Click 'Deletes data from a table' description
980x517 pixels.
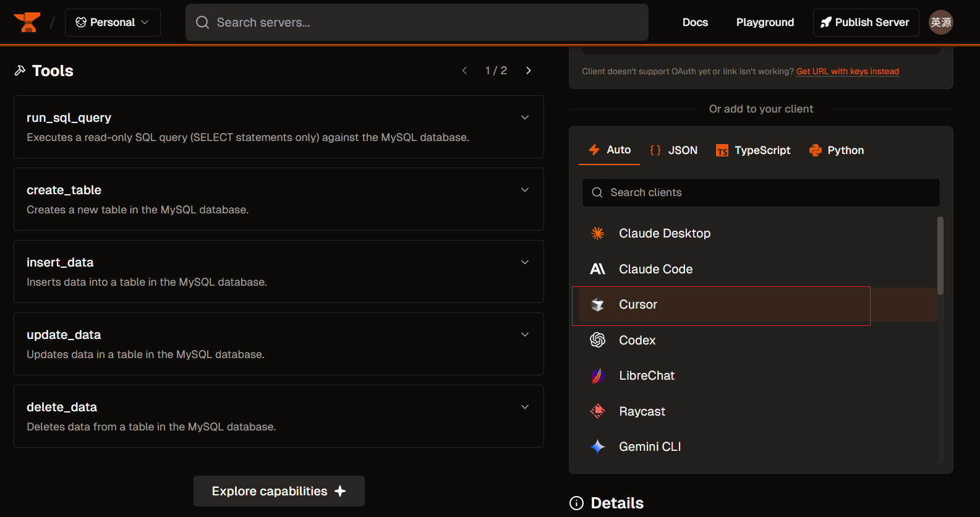[x=151, y=427]
